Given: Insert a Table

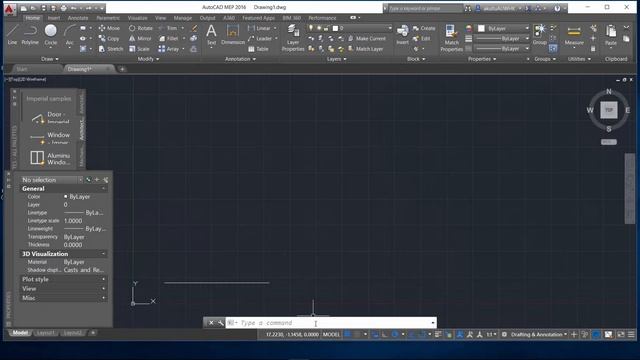Looking at the screenshot, I should point(258,49).
